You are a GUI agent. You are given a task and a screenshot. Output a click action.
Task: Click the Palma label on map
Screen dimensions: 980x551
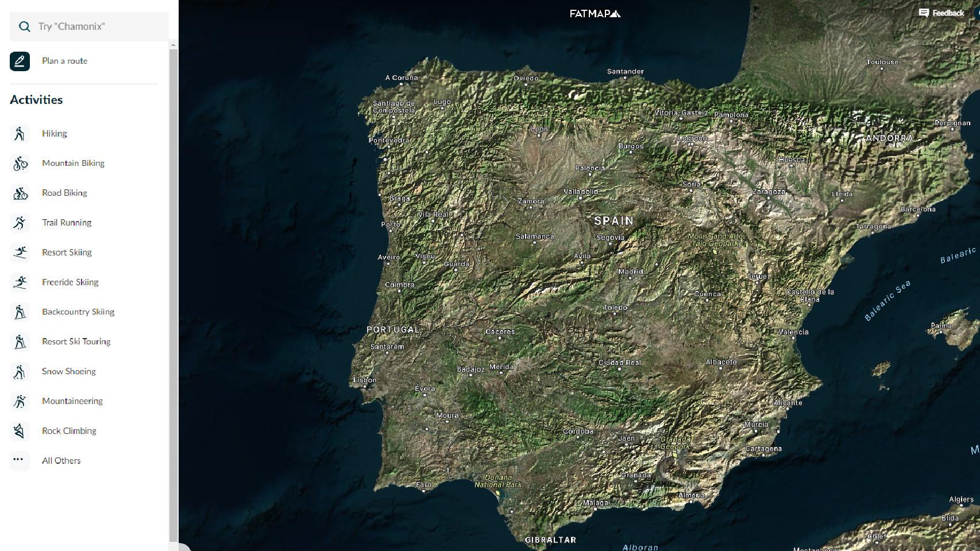941,325
